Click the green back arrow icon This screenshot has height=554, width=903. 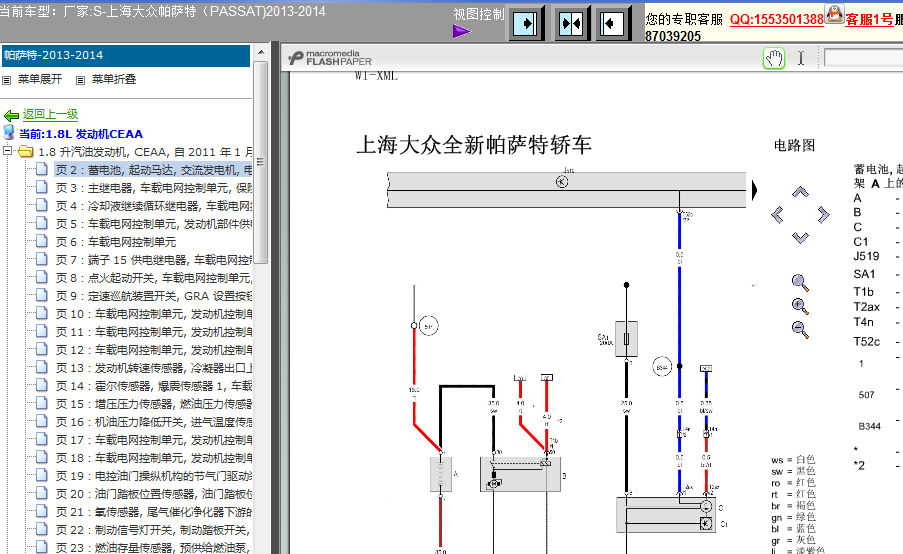pyautogui.click(x=12, y=115)
